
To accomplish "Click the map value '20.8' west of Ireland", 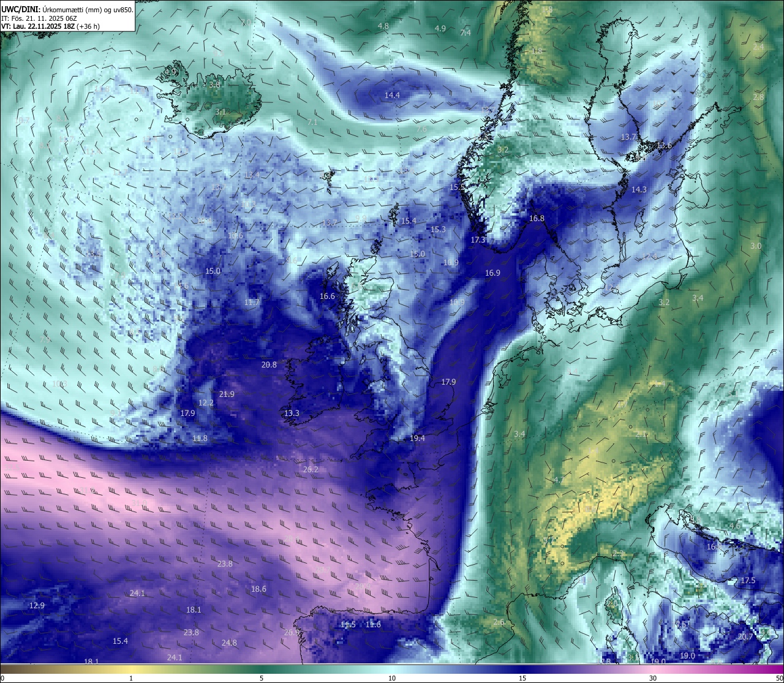I will (269, 365).
